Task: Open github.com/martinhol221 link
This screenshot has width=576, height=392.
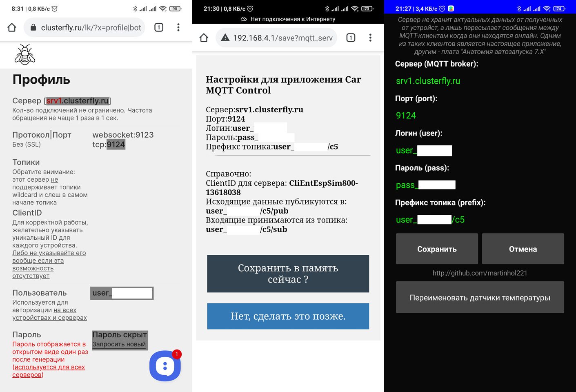Action: [x=480, y=273]
